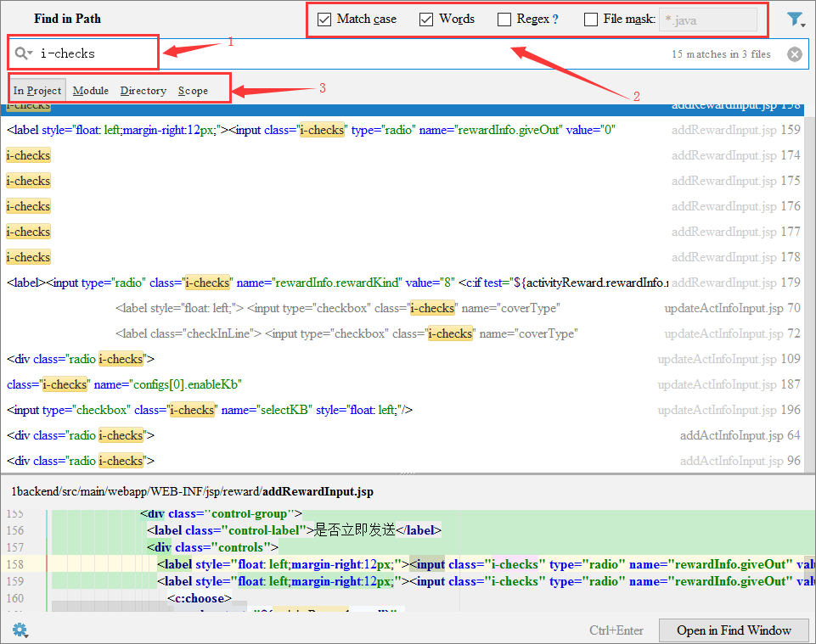Select result updateActInfoInput.jsp line 72
Image resolution: width=816 pixels, height=644 pixels.
[x=402, y=333]
